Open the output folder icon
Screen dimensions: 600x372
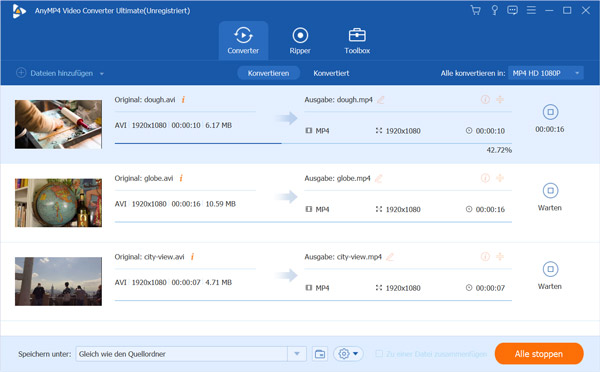click(320, 354)
